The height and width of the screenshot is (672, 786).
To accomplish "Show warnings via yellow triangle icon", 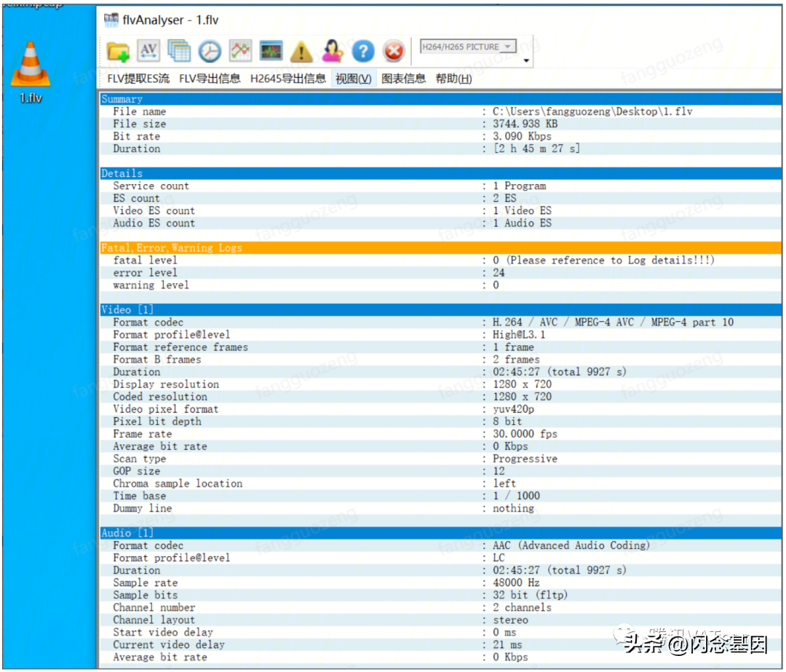I will click(301, 52).
